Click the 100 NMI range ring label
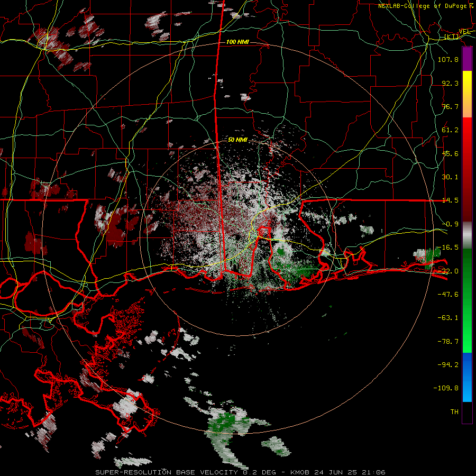Image resolution: width=476 pixels, height=476 pixels. pos(237,42)
